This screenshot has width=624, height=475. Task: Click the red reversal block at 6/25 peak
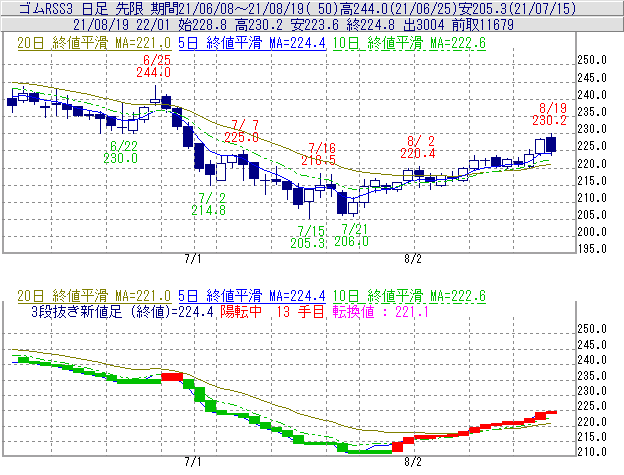172,377
